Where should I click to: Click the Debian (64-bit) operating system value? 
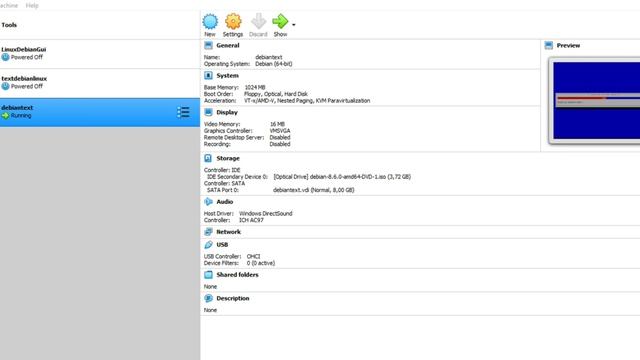point(273,64)
